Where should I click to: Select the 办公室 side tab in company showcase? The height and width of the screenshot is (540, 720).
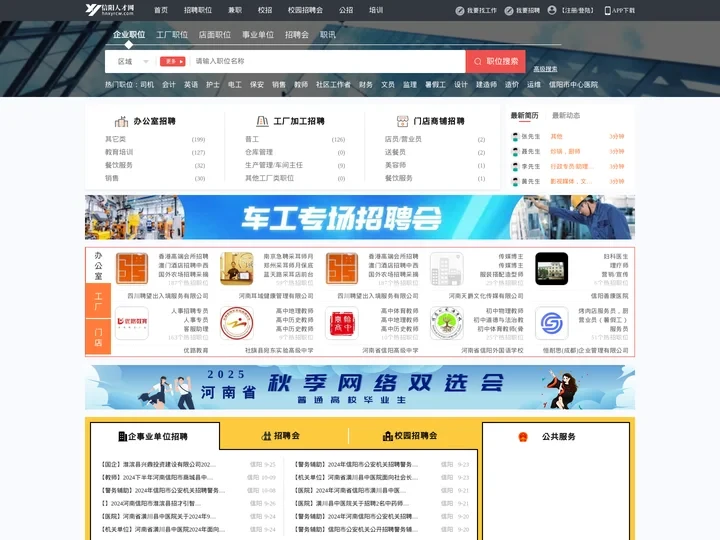[98, 265]
